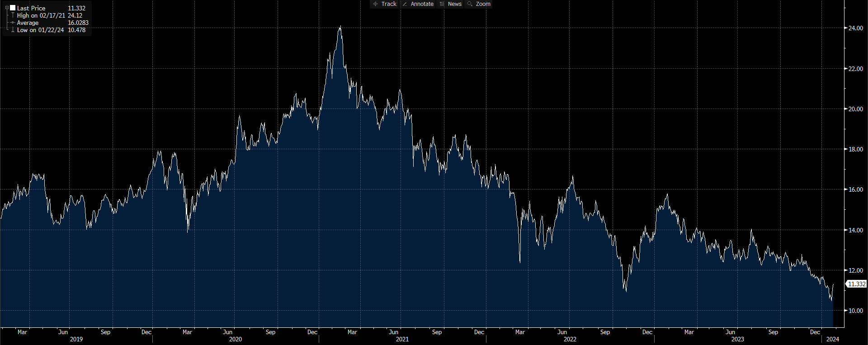Select the "Average" legend label
This screenshot has width=868, height=345.
pyautogui.click(x=28, y=23)
